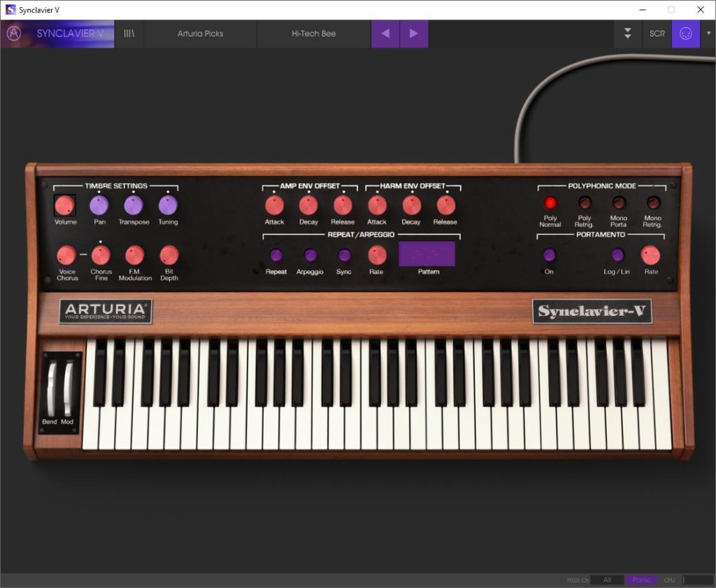The image size is (716, 588).
Task: Open the Hi-Tech Bee preset name menu
Action: [314, 34]
